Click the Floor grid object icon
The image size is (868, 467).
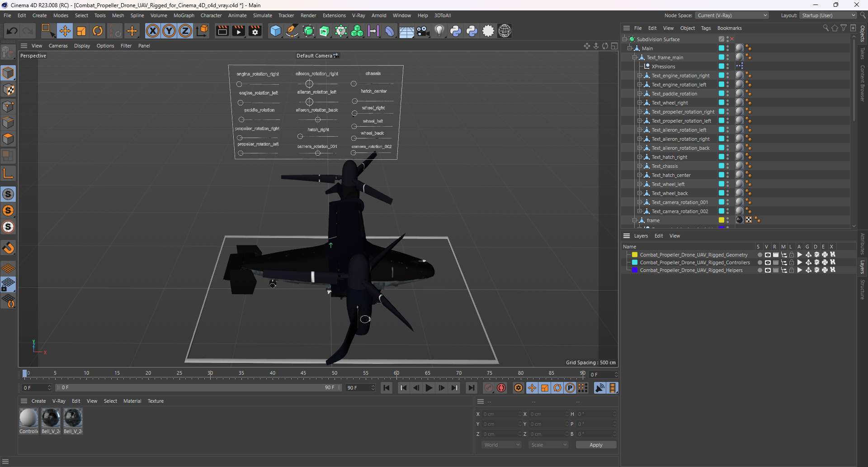406,31
